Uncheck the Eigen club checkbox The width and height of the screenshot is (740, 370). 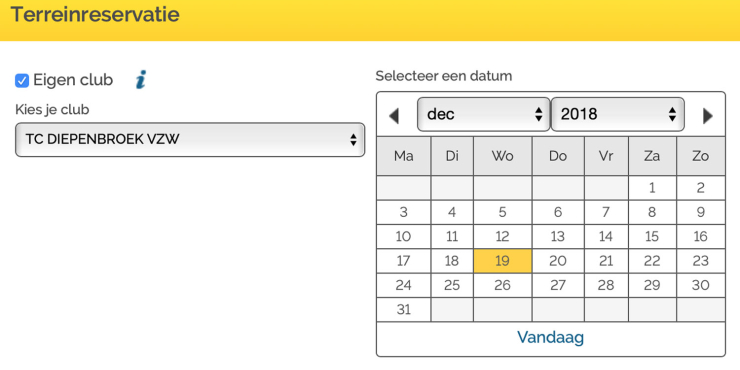pos(22,81)
